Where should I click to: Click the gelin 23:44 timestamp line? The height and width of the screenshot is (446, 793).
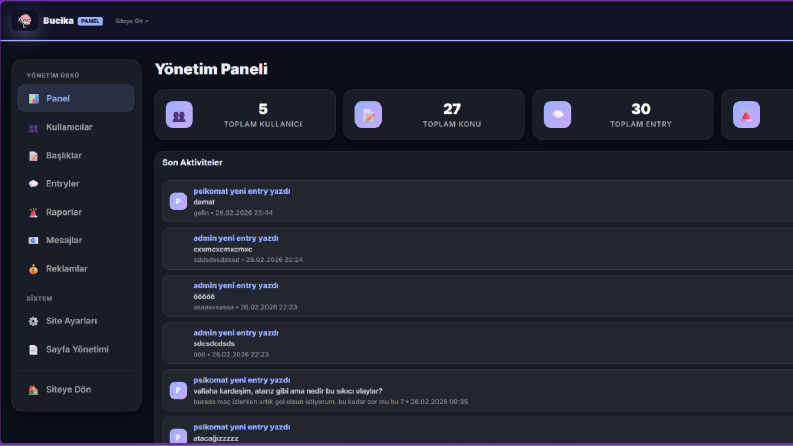(233, 213)
